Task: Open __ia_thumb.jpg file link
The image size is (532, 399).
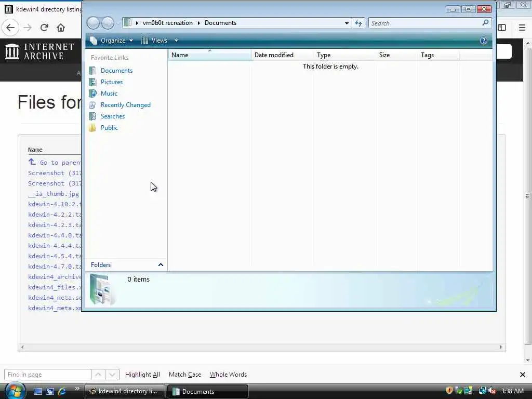Action: click(54, 194)
